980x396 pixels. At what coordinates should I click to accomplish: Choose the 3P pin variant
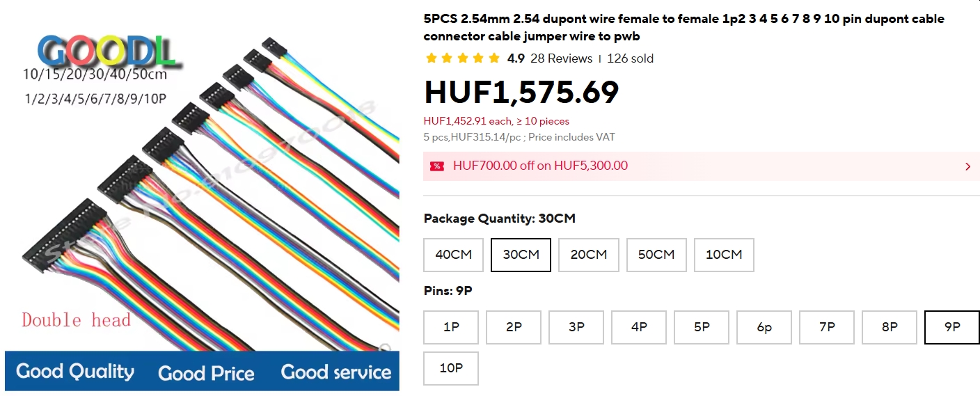(576, 327)
